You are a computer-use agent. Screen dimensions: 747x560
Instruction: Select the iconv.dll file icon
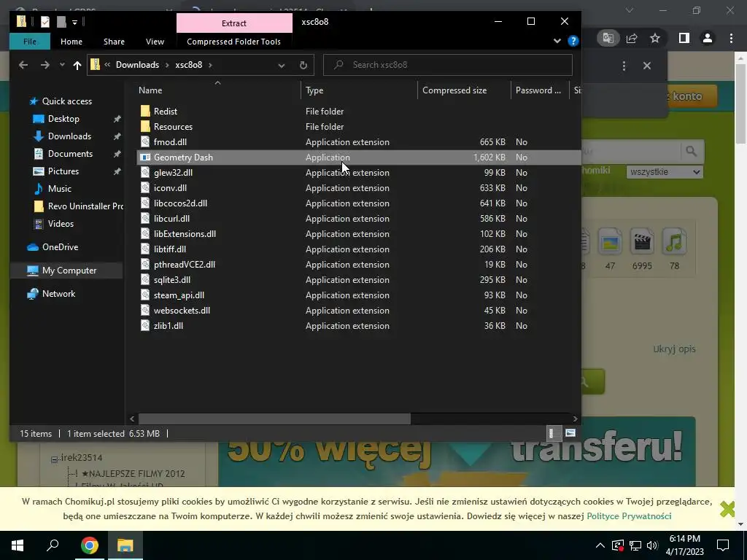(x=145, y=187)
